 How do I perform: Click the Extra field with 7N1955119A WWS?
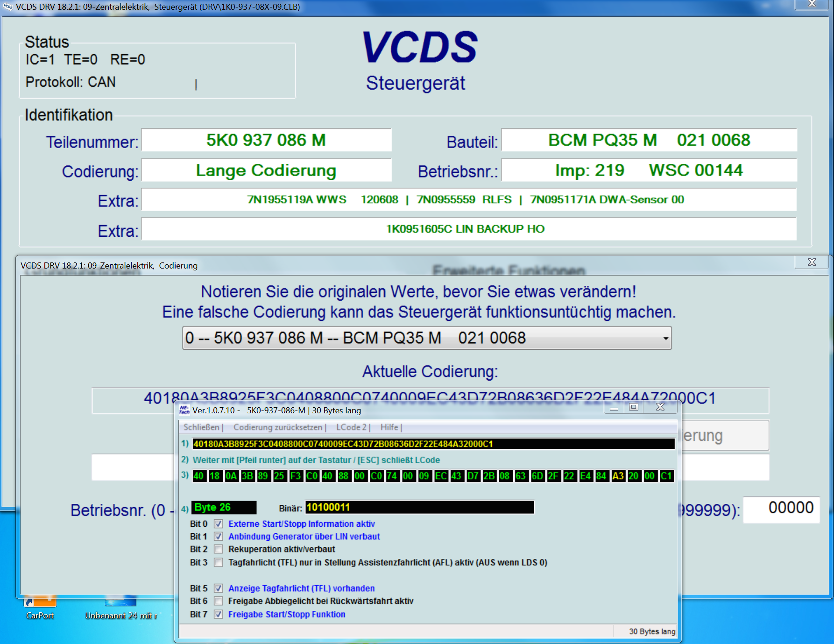(469, 199)
